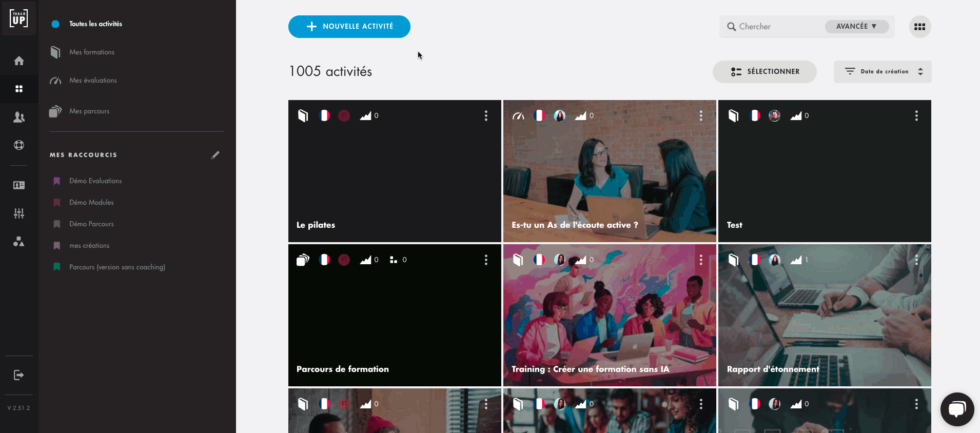Open the users icon in left rail
This screenshot has width=980, height=433.
tap(19, 117)
